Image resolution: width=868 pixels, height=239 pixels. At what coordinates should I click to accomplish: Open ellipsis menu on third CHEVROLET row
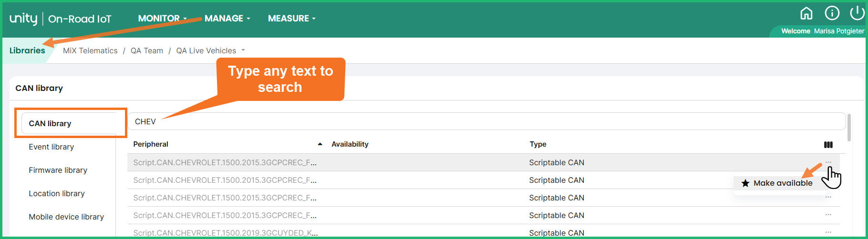[828, 197]
